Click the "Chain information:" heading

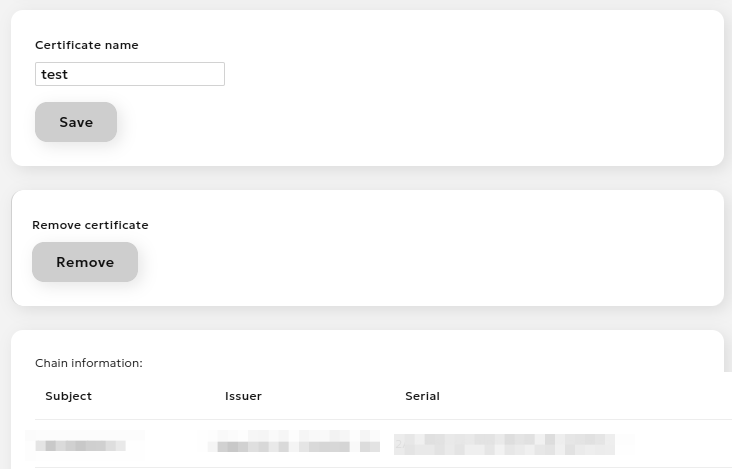tap(89, 363)
